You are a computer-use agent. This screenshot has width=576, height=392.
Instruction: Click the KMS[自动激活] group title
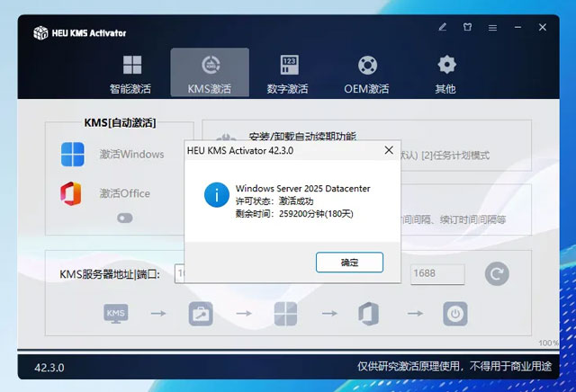click(x=120, y=122)
